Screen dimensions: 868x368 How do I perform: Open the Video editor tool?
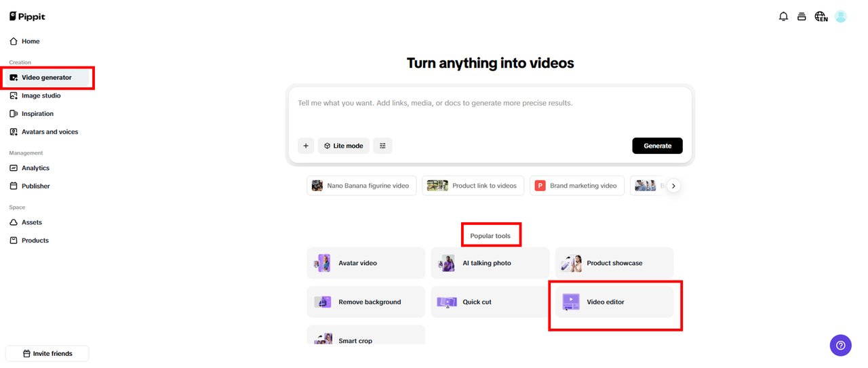coord(614,302)
